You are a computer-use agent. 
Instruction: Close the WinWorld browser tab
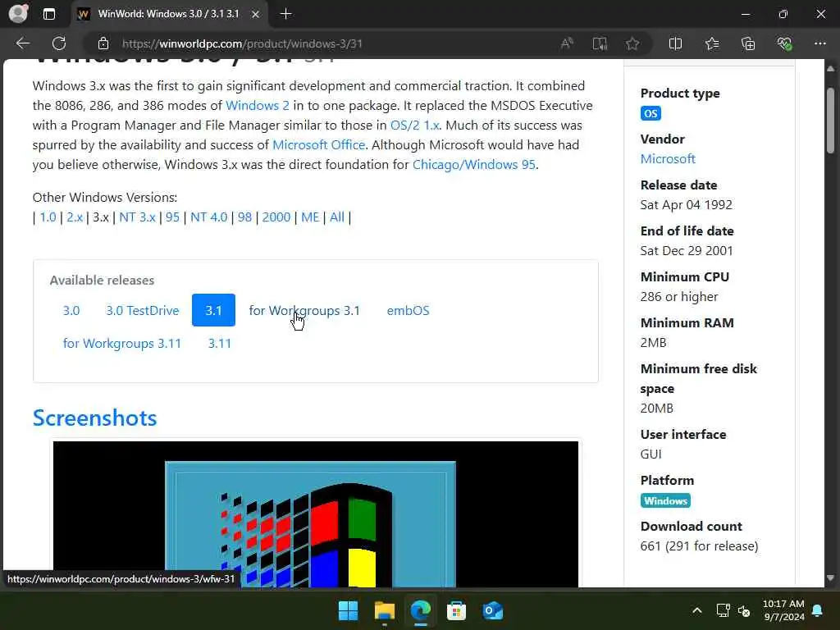256,14
